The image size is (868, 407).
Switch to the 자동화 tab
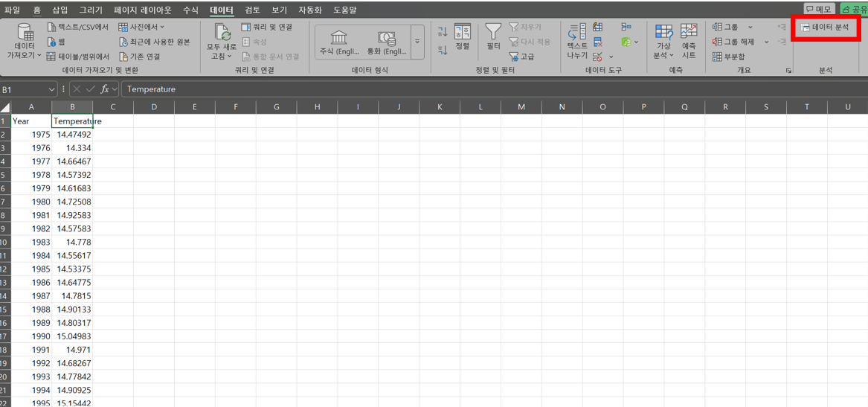click(310, 10)
